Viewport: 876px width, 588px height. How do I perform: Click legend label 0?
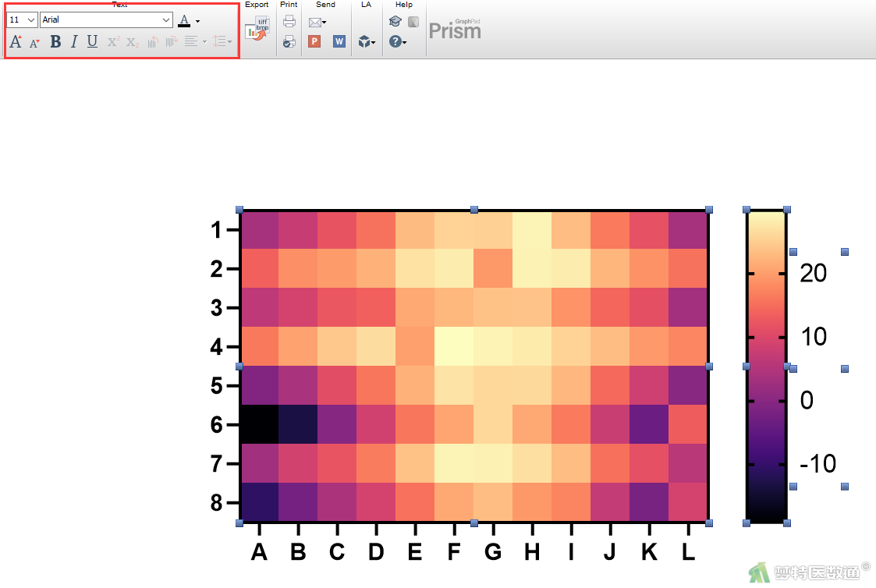(807, 400)
